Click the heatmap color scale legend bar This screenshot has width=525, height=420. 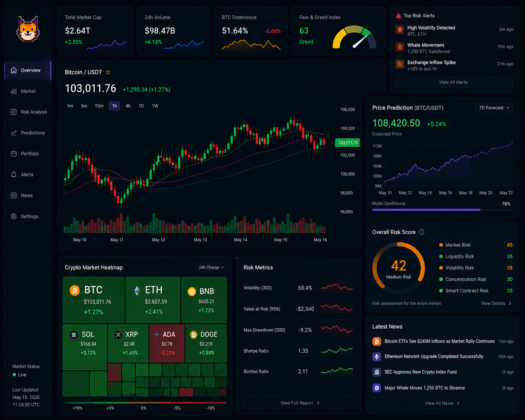tap(145, 403)
